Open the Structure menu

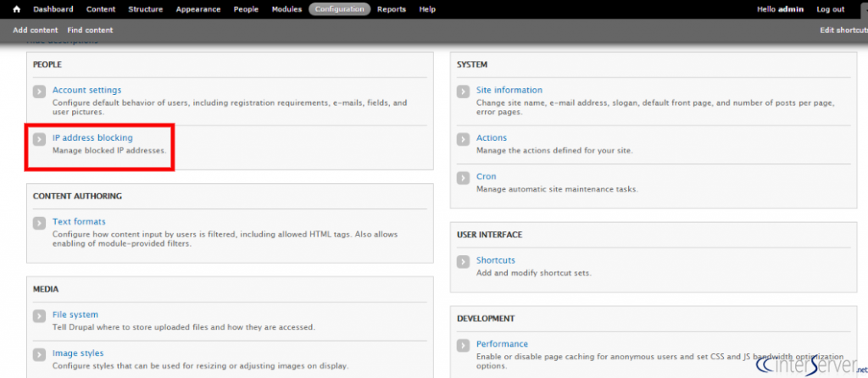click(x=146, y=9)
